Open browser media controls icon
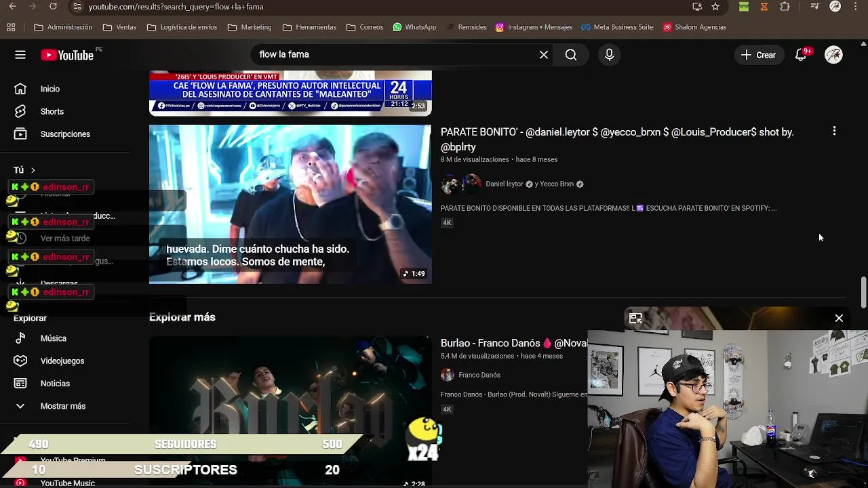 tap(815, 7)
